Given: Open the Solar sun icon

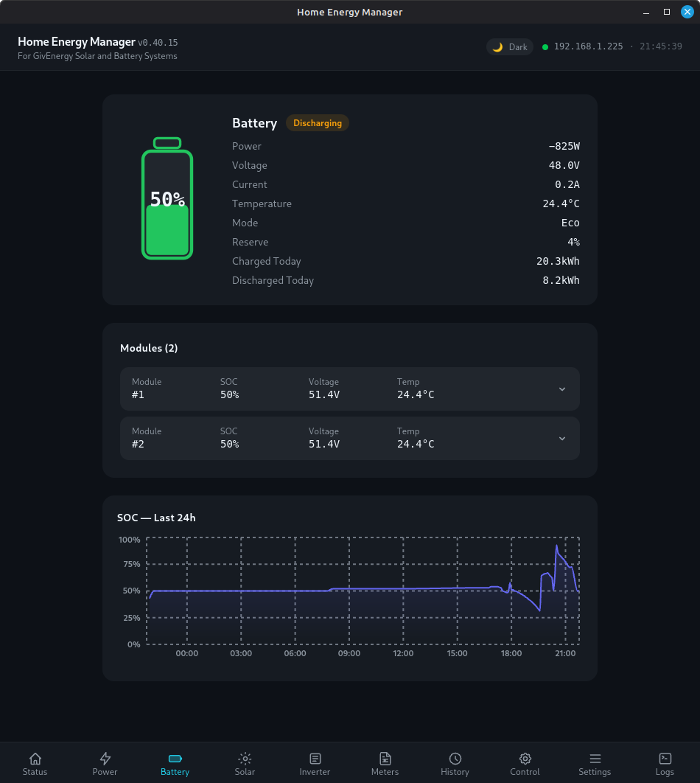Looking at the screenshot, I should (245, 759).
